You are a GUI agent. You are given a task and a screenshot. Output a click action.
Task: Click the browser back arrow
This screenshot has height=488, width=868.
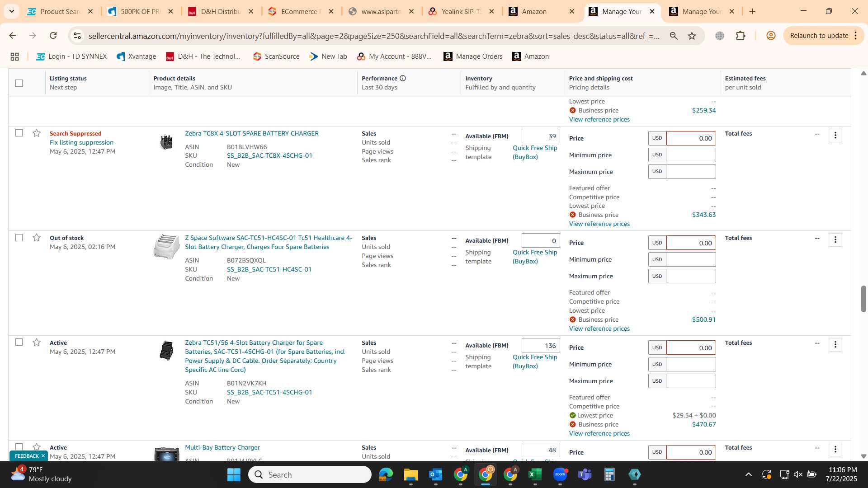pyautogui.click(x=12, y=36)
